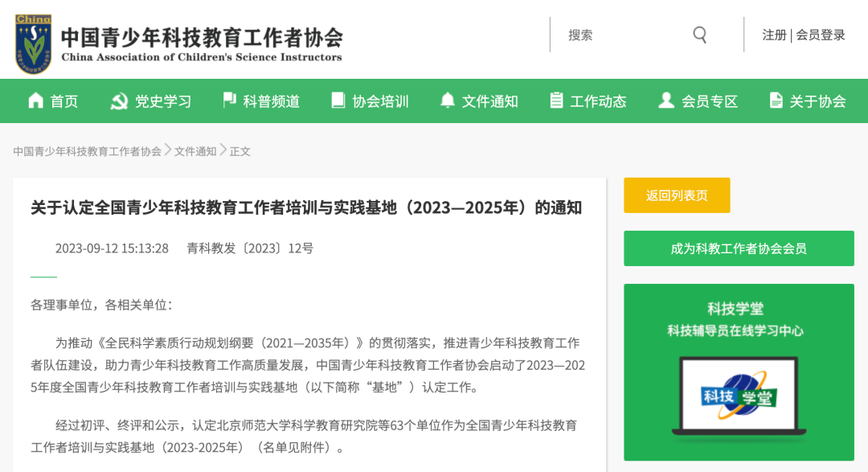
Task: Click the 科技辅导员在线学习中心 banner text
Action: coord(735,330)
